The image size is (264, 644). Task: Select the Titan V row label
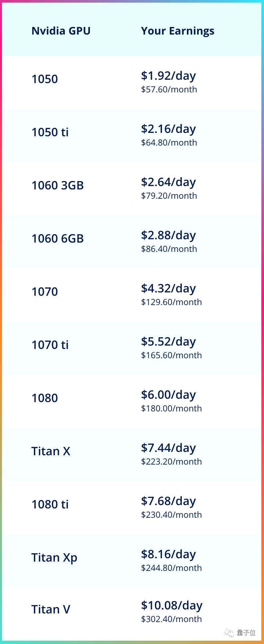coord(51,609)
